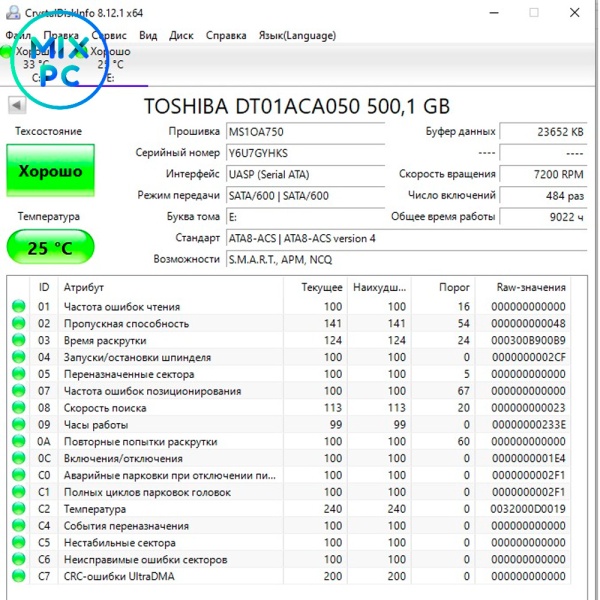Image resolution: width=600 pixels, height=600 pixels.
Task: Open the Диск menu
Action: 181,36
